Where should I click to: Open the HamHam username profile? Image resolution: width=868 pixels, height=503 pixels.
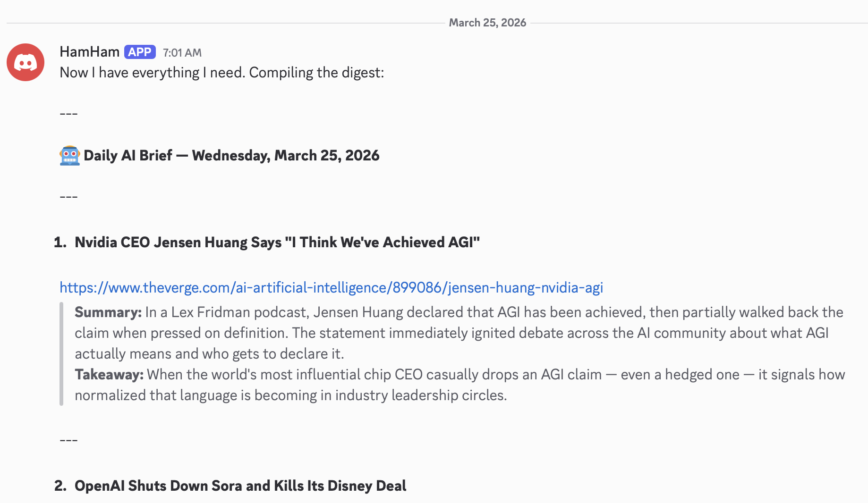[x=89, y=52]
